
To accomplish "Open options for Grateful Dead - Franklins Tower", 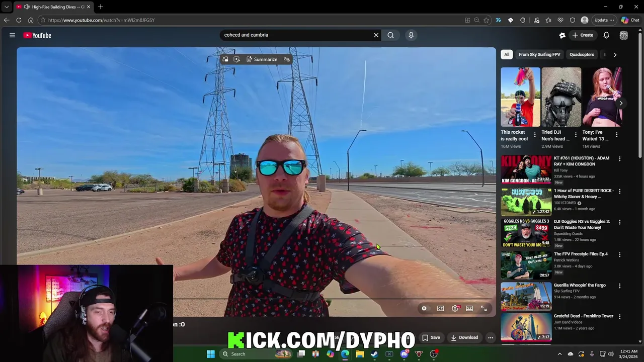I will point(619,317).
